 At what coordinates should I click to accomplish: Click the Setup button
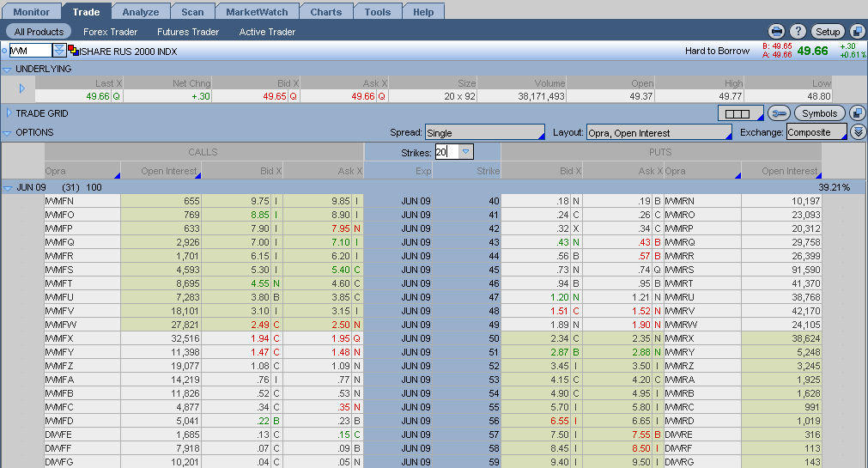(x=828, y=32)
